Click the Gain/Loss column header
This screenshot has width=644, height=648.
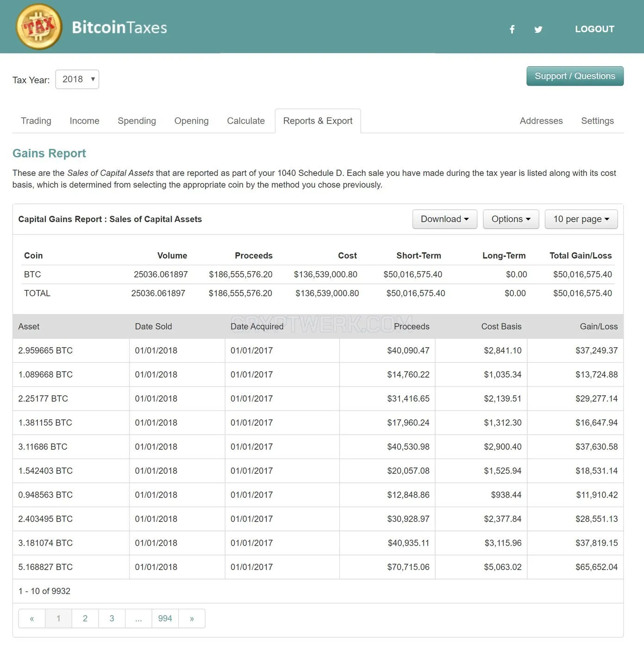pos(599,326)
